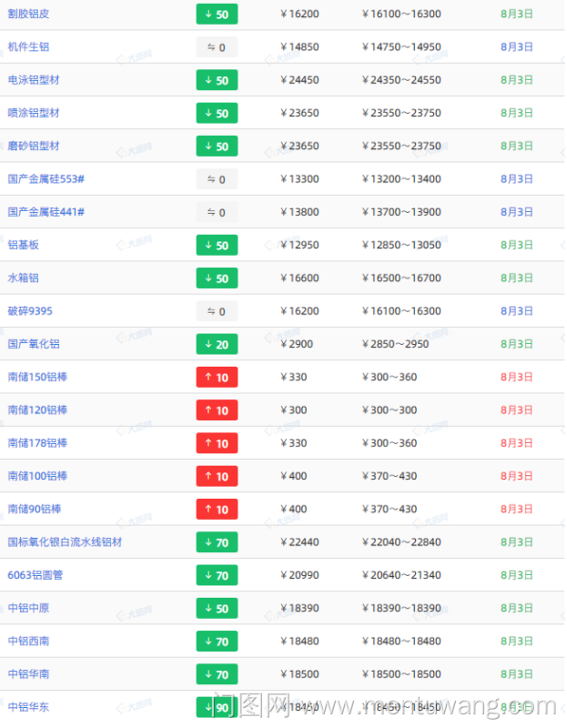This screenshot has height=728, width=567.
Task: Click the 国产金属硅553# link
Action: pyautogui.click(x=46, y=179)
